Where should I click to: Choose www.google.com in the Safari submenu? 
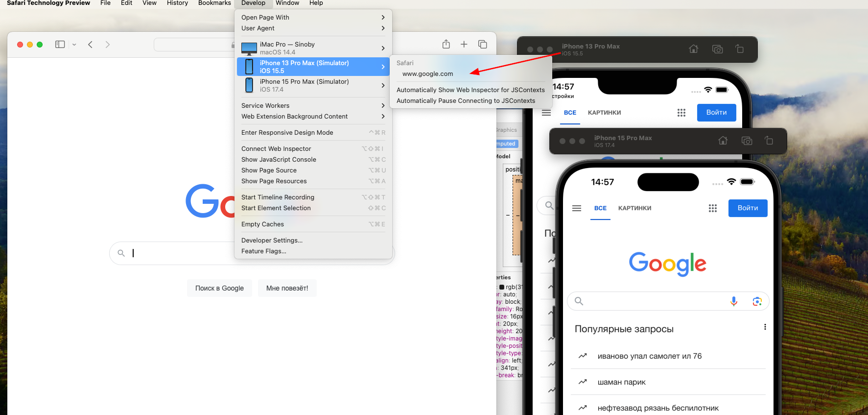(427, 74)
